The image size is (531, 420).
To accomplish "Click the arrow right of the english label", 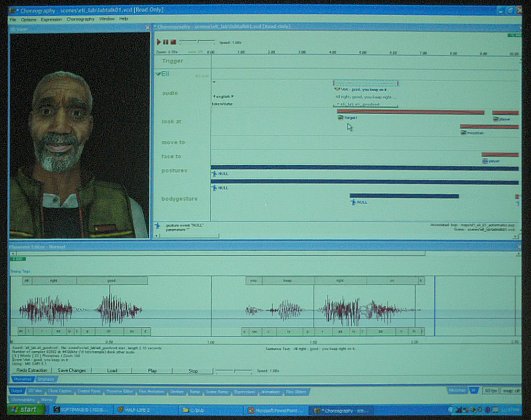I will coord(232,96).
